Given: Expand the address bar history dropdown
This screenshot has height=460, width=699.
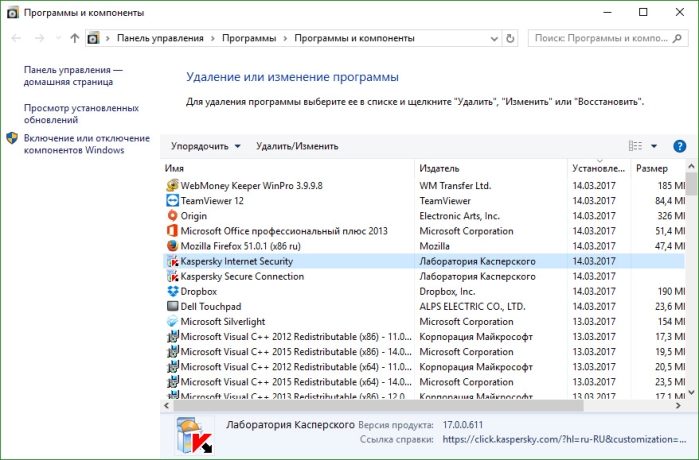Looking at the screenshot, I should coord(494,39).
